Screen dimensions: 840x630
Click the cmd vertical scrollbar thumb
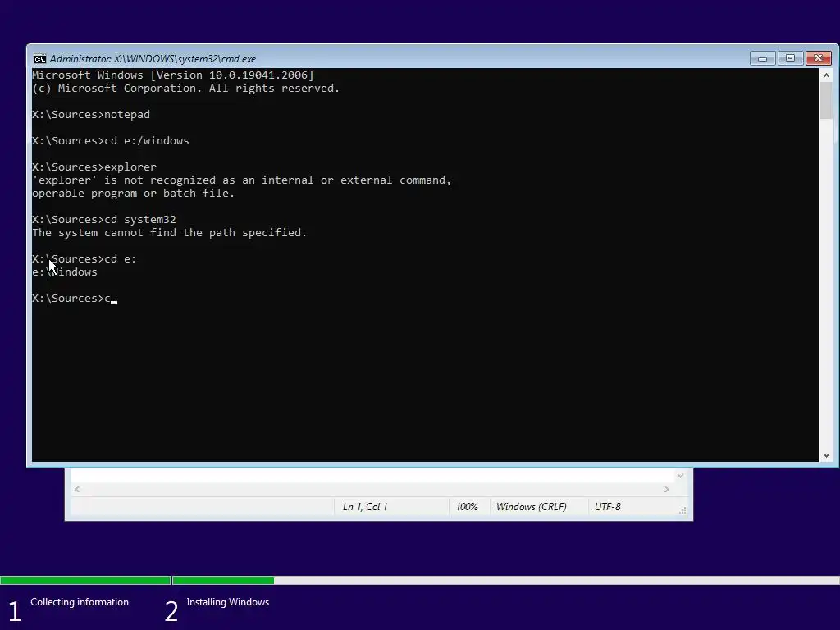pyautogui.click(x=826, y=101)
